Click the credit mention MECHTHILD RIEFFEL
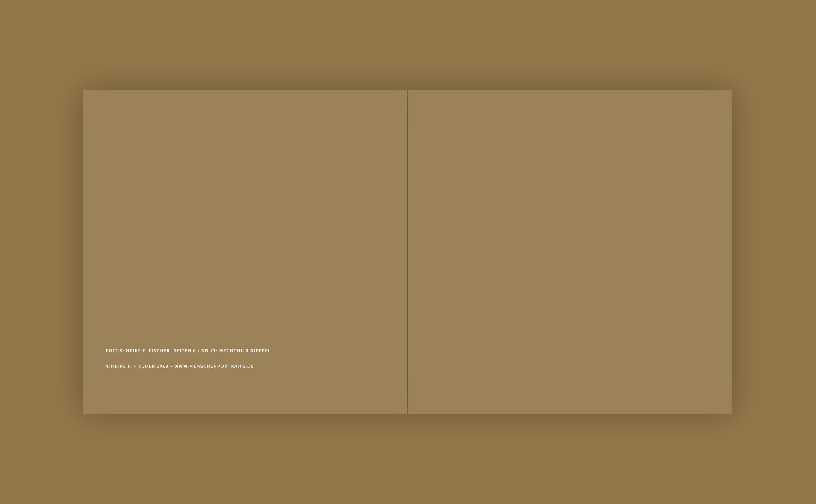This screenshot has height=504, width=816. (x=245, y=351)
